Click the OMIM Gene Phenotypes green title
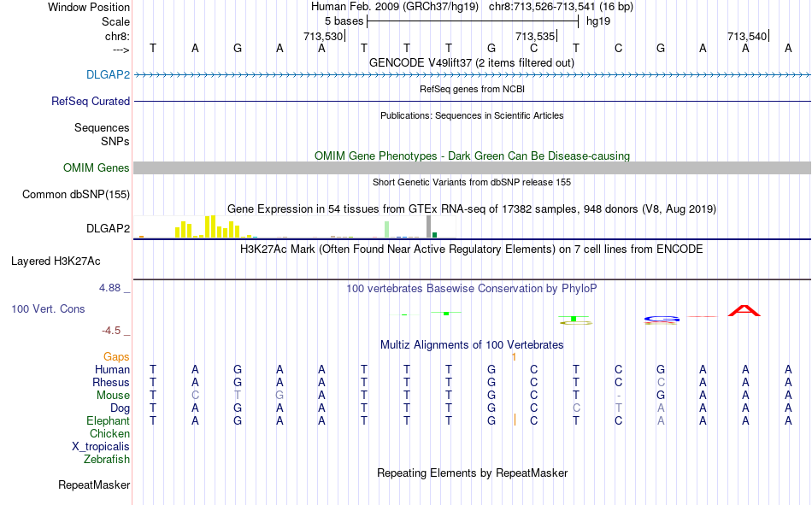This screenshot has width=812, height=505. tap(472, 156)
